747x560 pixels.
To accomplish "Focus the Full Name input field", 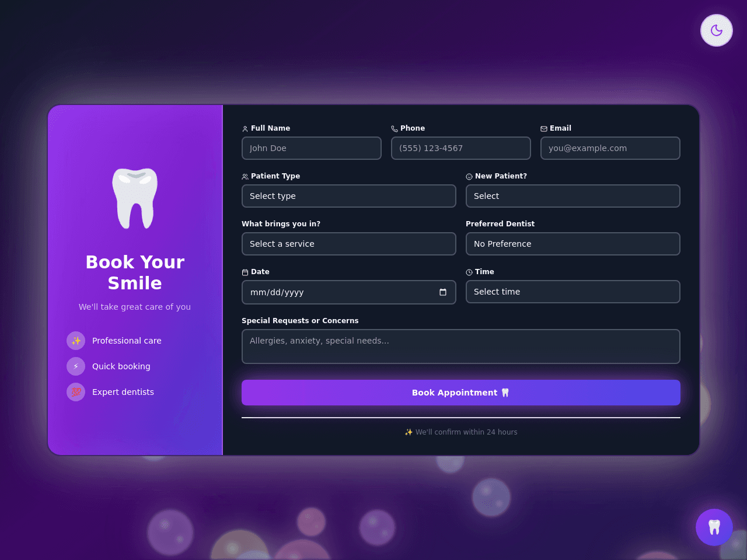I will (312, 148).
